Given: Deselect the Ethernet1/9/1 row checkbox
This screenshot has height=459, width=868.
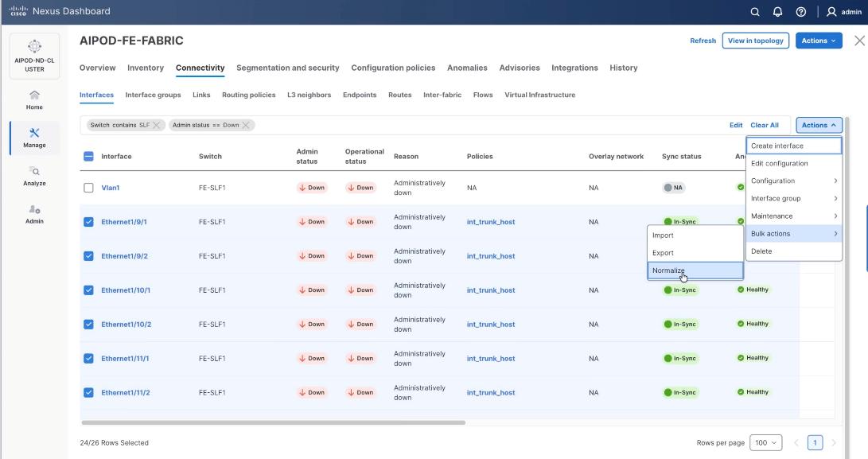Looking at the screenshot, I should tap(90, 221).
